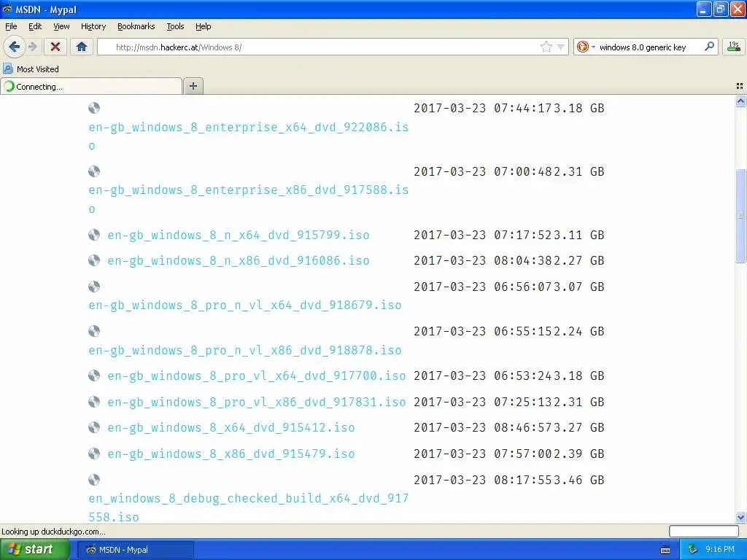Click the network tray icon near clock

692,550
